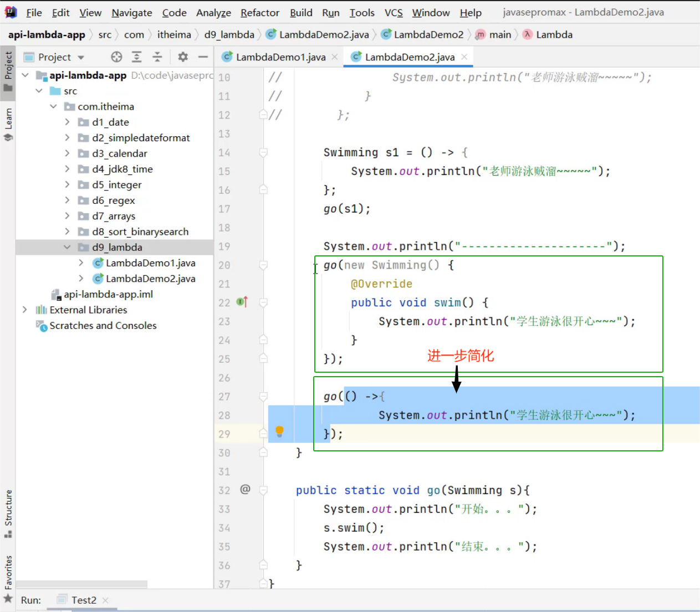Expand the d1_date package folder
The width and height of the screenshot is (700, 612).
(x=67, y=122)
